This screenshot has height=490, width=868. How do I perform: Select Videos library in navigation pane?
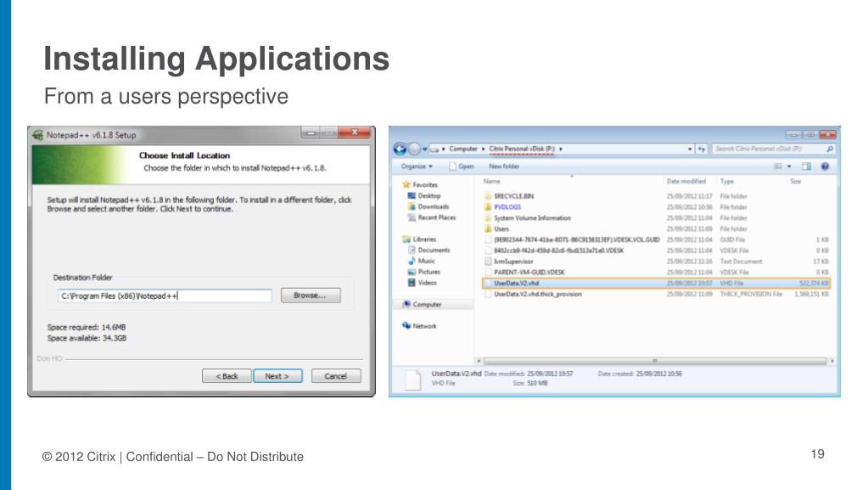[x=423, y=283]
